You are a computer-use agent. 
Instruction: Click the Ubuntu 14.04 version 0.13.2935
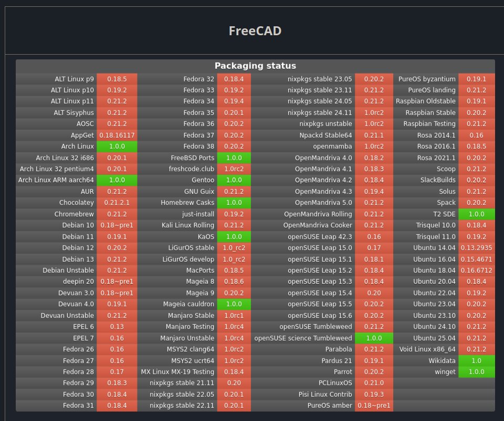coord(476,248)
